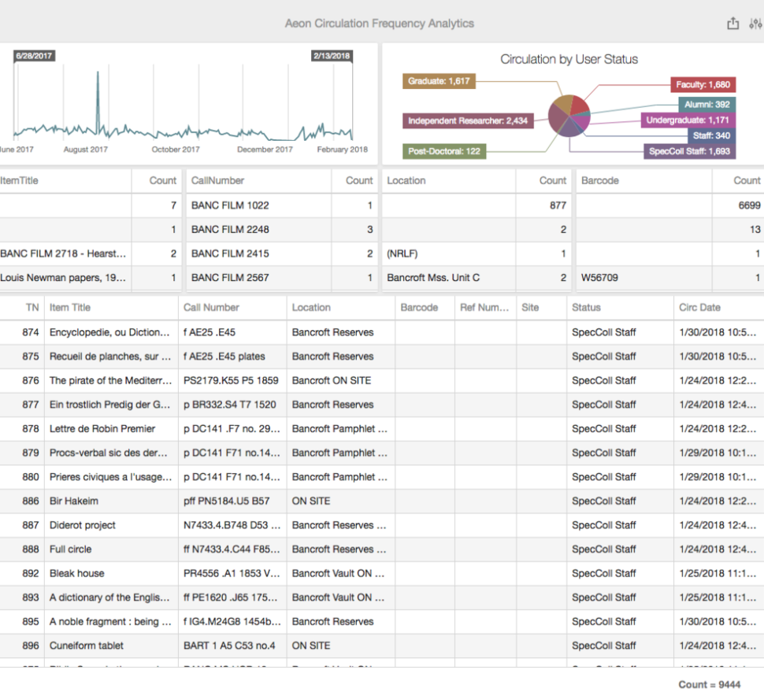Click the Independent Researcher: 2,434 label
764x700 pixels.
tap(468, 121)
